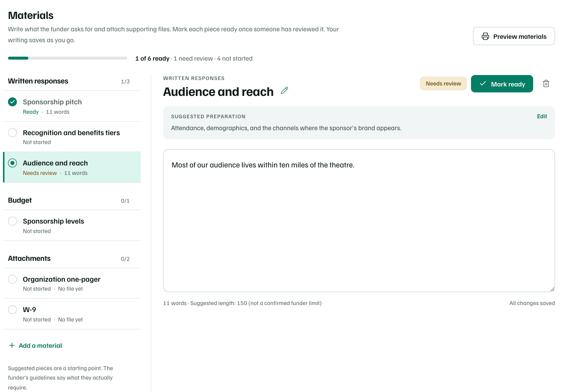Select the Organization one-pager attachment
The image size is (563, 392).
click(72, 283)
